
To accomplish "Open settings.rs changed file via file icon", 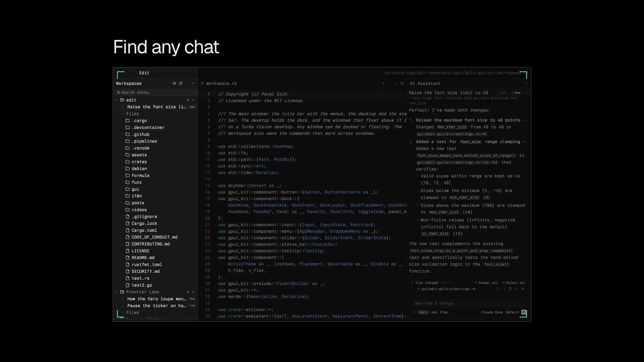I will (510, 289).
